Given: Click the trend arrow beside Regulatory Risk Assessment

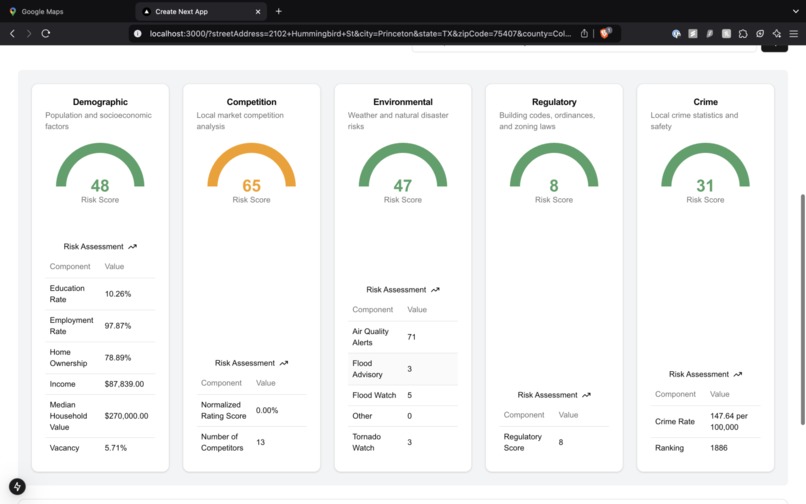Looking at the screenshot, I should pos(587,395).
